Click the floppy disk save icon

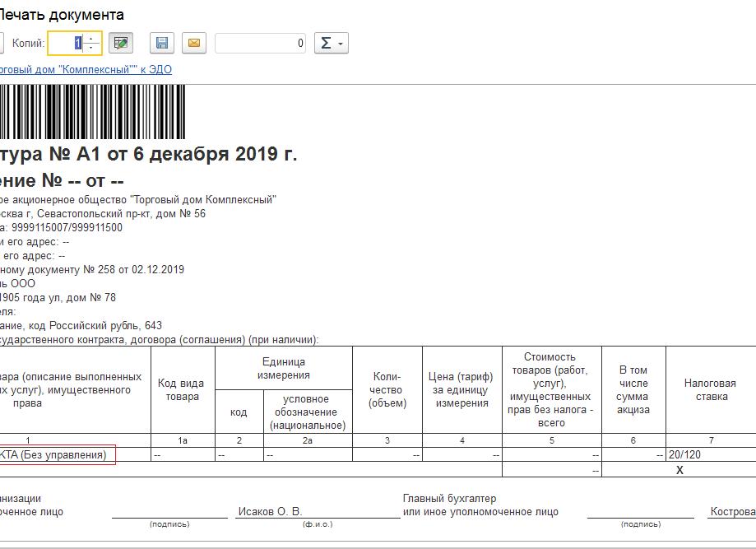coord(162,43)
